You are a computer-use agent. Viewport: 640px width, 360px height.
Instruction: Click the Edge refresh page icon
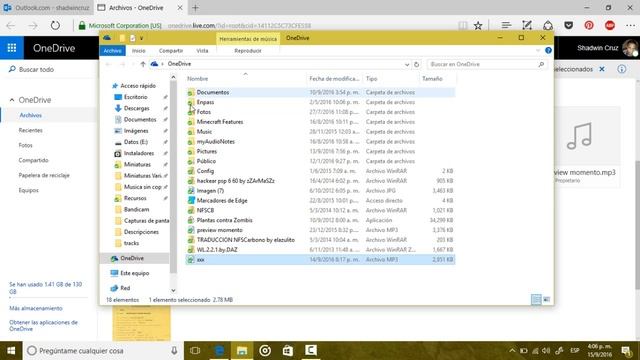(55, 25)
